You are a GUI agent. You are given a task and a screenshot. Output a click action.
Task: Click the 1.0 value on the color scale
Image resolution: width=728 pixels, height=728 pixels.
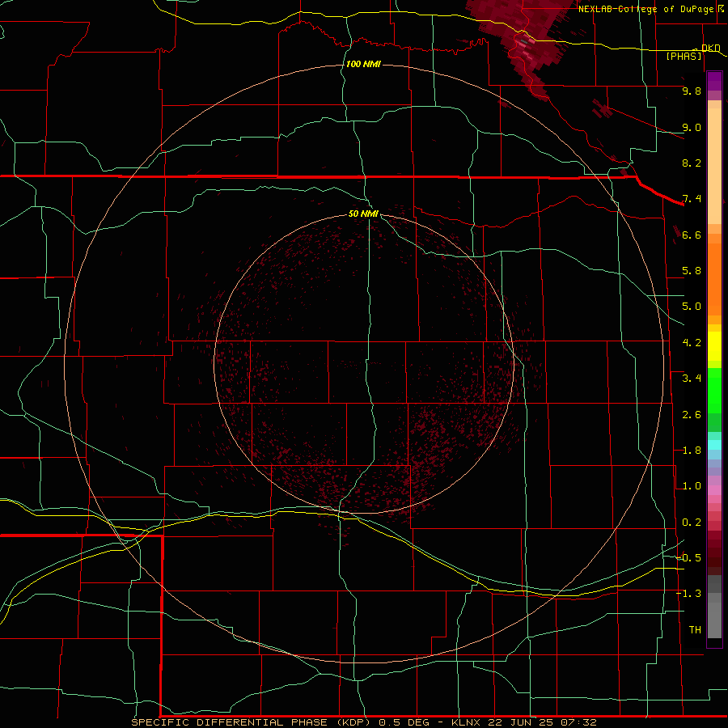(x=692, y=486)
